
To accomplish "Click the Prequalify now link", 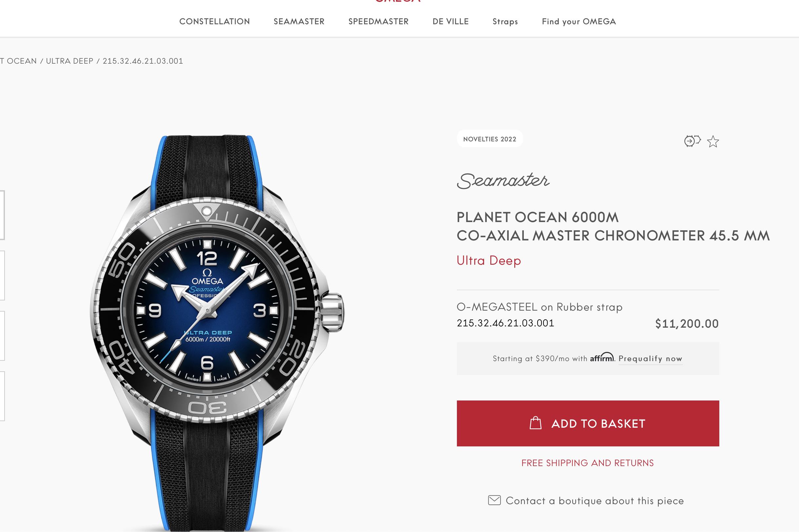I will (650, 358).
